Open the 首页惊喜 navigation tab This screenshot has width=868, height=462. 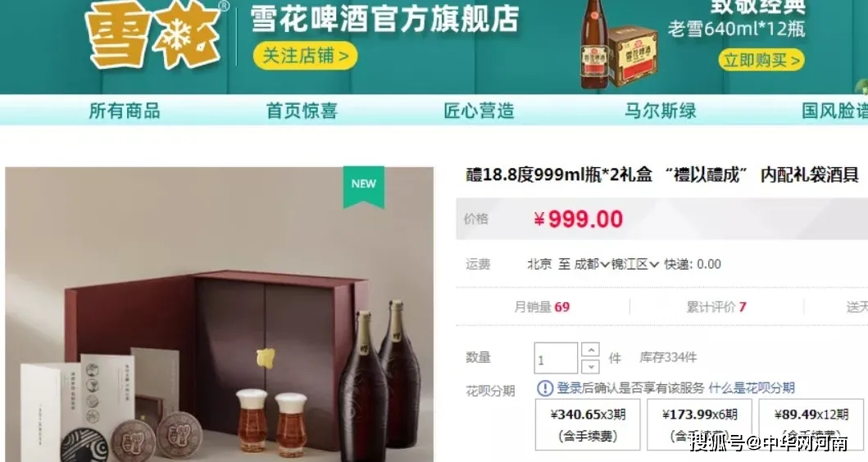click(x=302, y=111)
